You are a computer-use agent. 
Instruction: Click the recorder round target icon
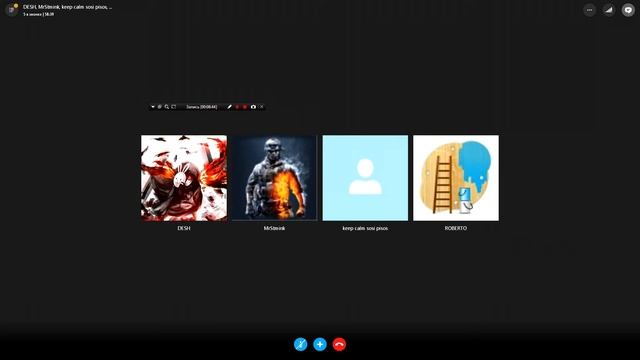(x=160, y=107)
